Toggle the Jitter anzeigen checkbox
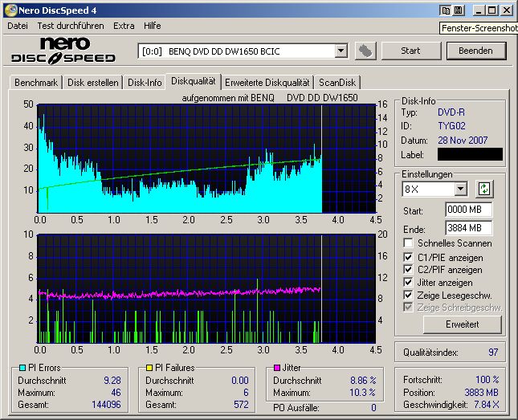 point(409,283)
